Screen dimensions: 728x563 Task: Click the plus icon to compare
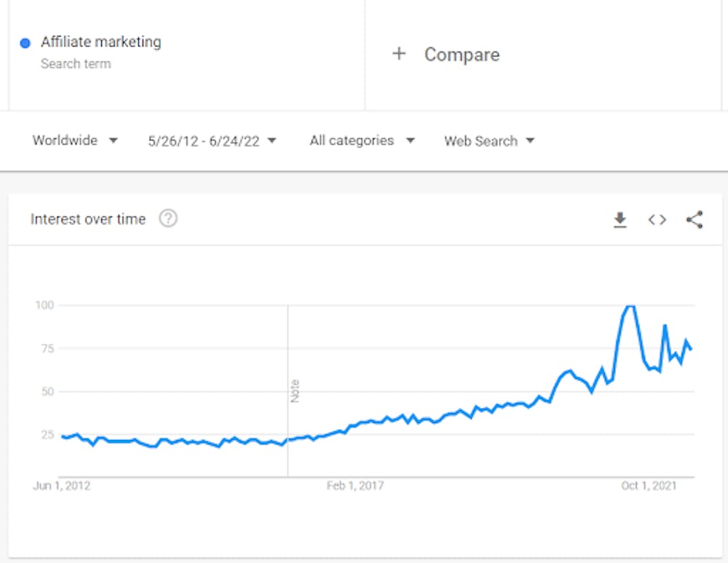(398, 54)
